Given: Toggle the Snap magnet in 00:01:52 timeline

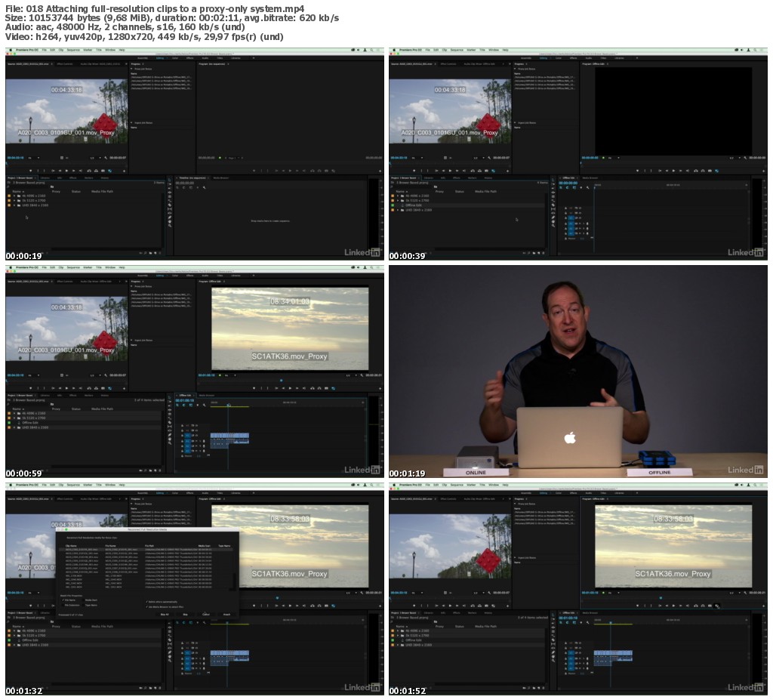Looking at the screenshot, I should tap(567, 622).
